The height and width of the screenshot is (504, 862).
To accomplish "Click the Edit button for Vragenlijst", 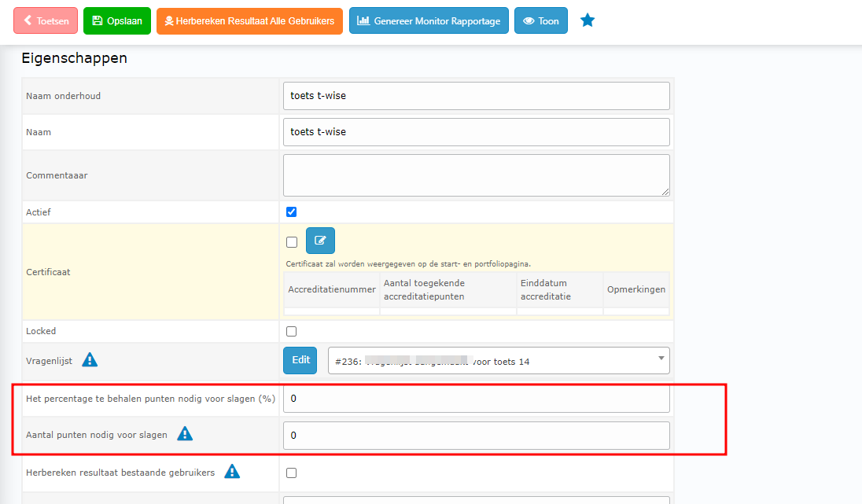I will pos(300,360).
